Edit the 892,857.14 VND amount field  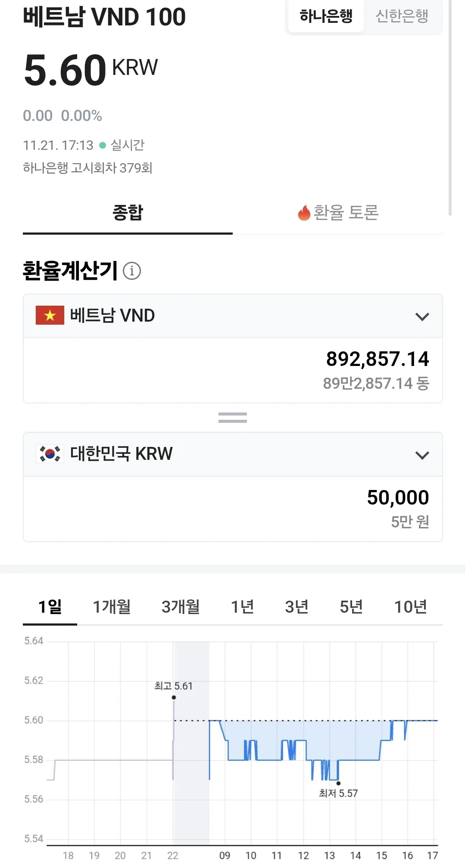(233, 371)
